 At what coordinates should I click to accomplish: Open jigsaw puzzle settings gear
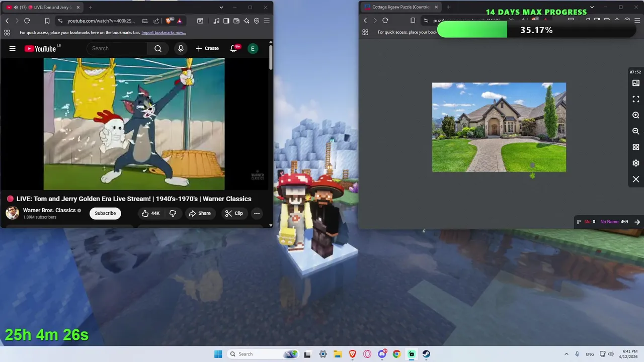click(636, 163)
